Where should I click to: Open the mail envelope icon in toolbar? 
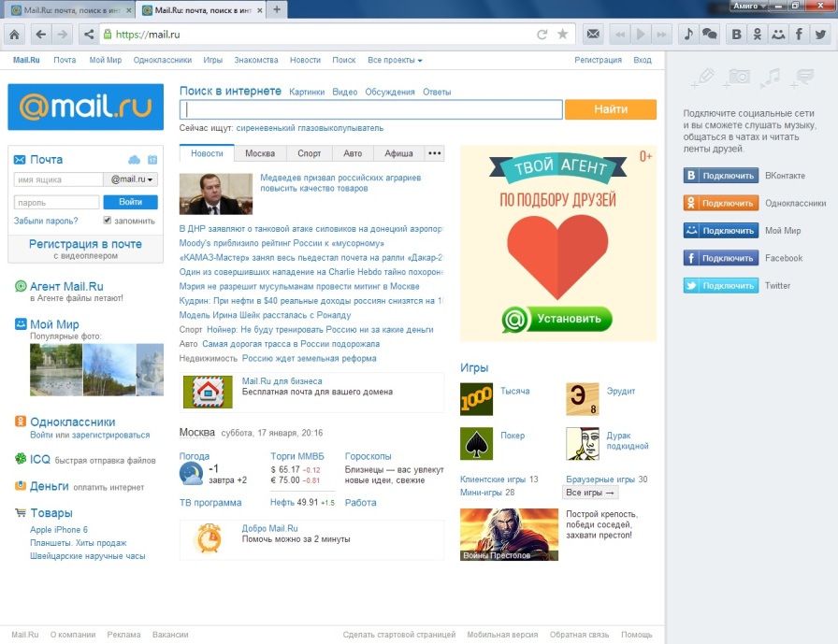592,35
